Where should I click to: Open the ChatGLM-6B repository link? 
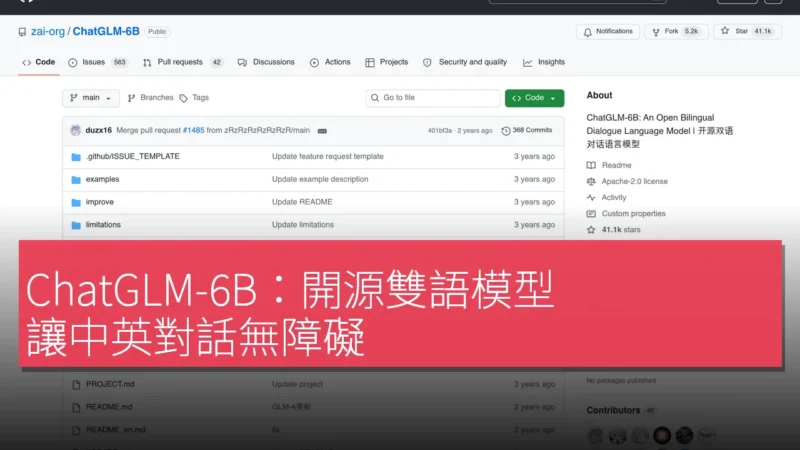click(x=106, y=32)
